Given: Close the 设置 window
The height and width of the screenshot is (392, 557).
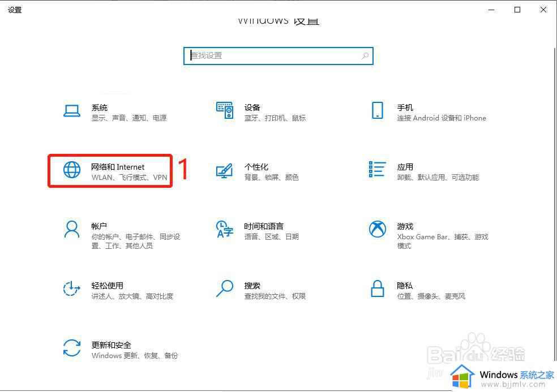Looking at the screenshot, I should click(x=543, y=10).
